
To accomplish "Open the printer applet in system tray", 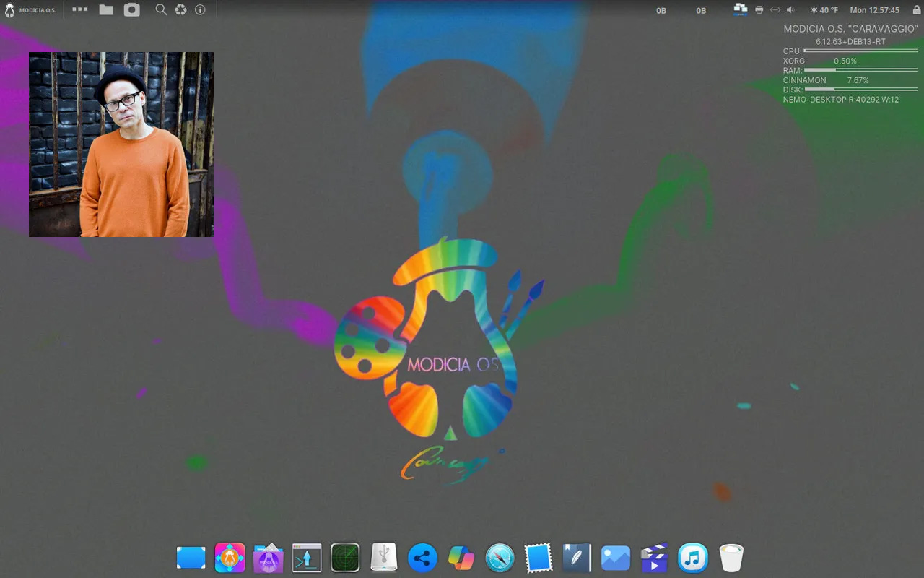I will click(759, 10).
